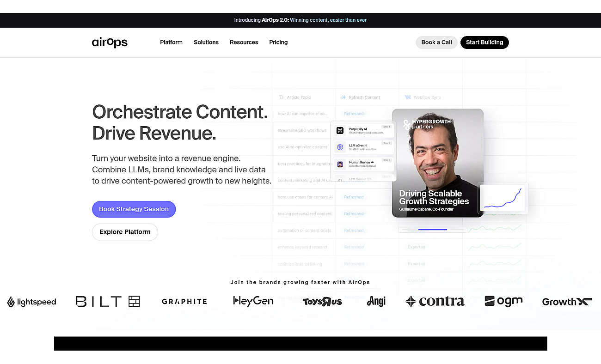Click the 'Refresh Content' column header

point(360,97)
